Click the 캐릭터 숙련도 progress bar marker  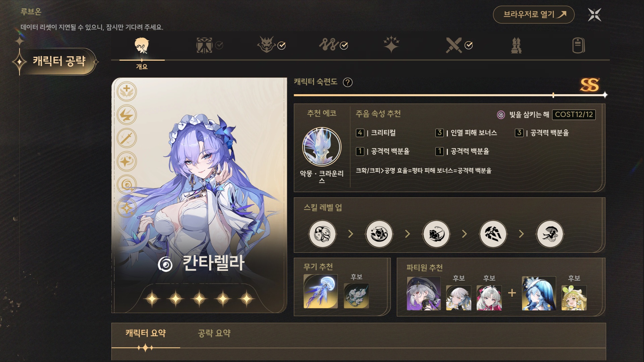click(553, 96)
